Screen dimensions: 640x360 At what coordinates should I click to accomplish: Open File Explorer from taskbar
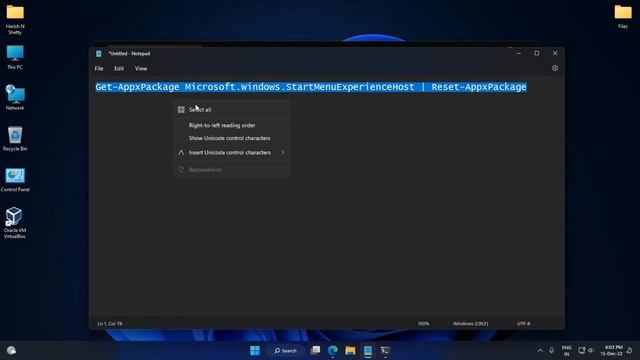click(x=350, y=351)
